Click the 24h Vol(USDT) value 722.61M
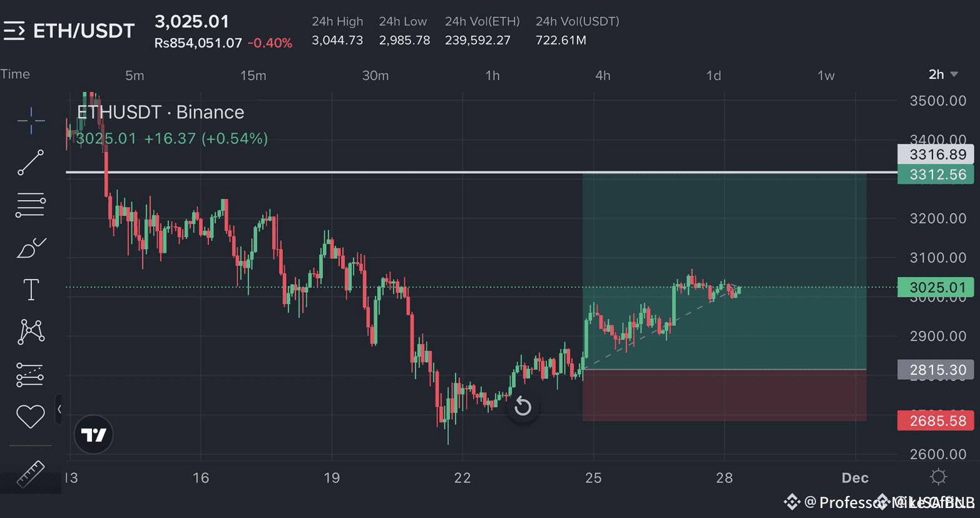This screenshot has height=518, width=980. pyautogui.click(x=561, y=40)
